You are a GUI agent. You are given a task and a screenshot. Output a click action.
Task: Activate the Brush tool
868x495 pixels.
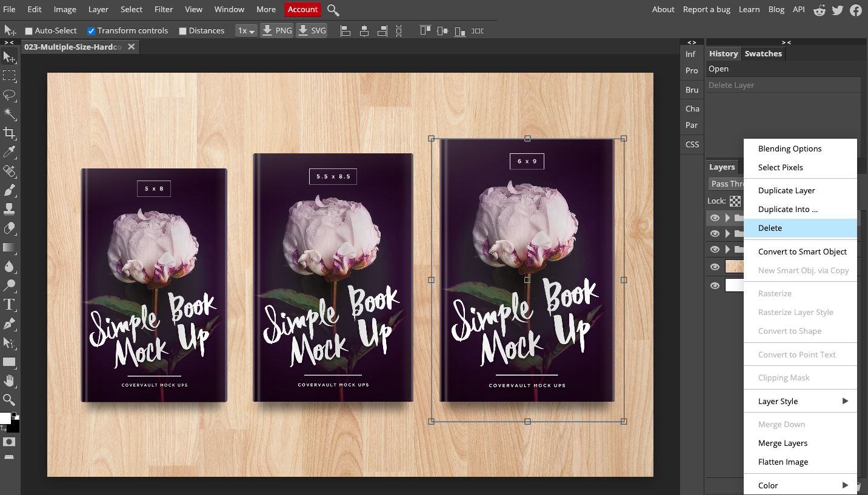click(9, 191)
